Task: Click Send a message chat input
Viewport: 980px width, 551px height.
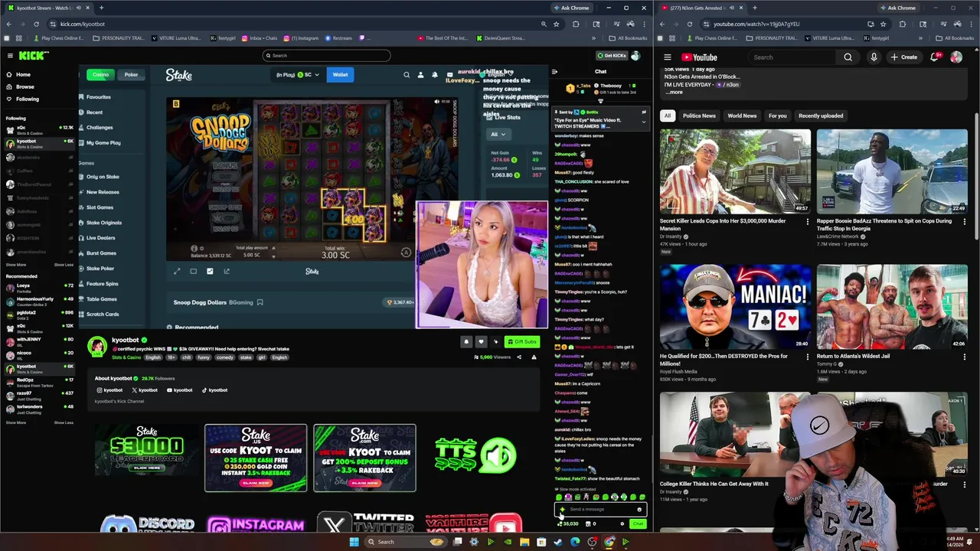Action: 601,509
